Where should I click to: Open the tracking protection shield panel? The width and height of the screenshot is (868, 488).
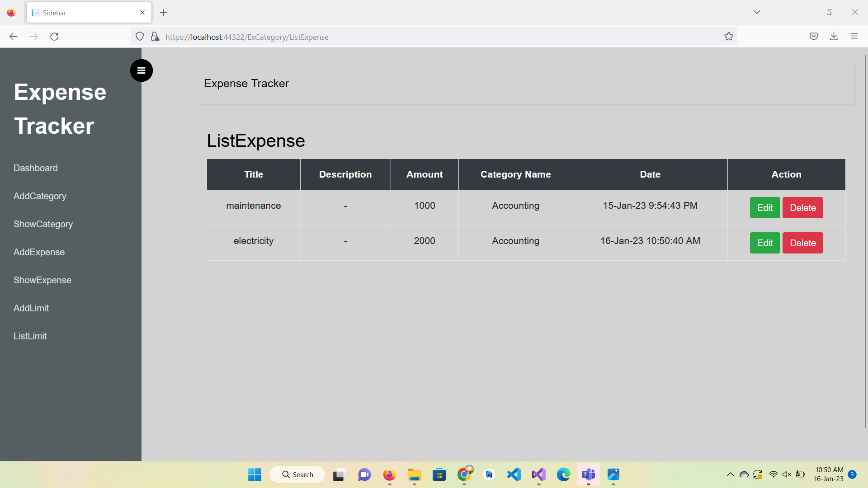(139, 36)
